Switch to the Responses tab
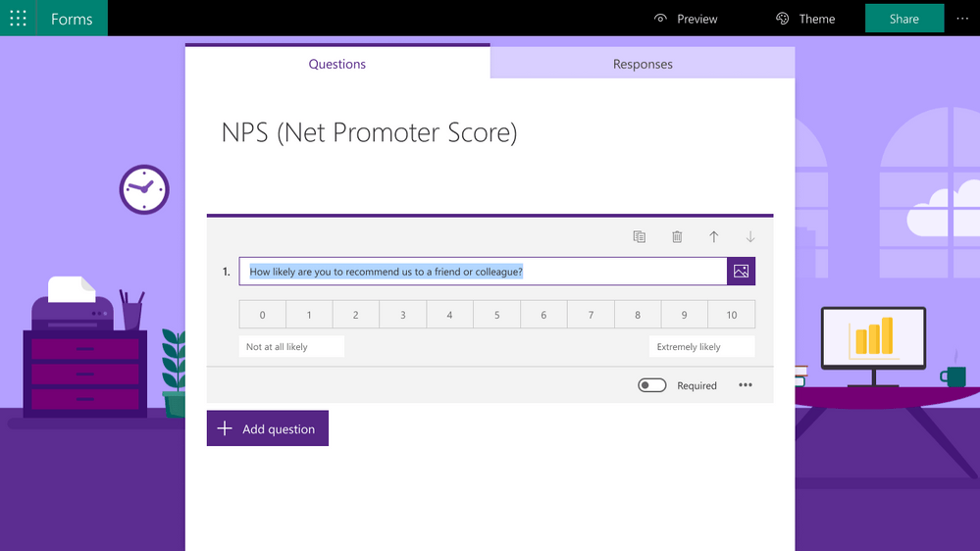 (x=643, y=63)
